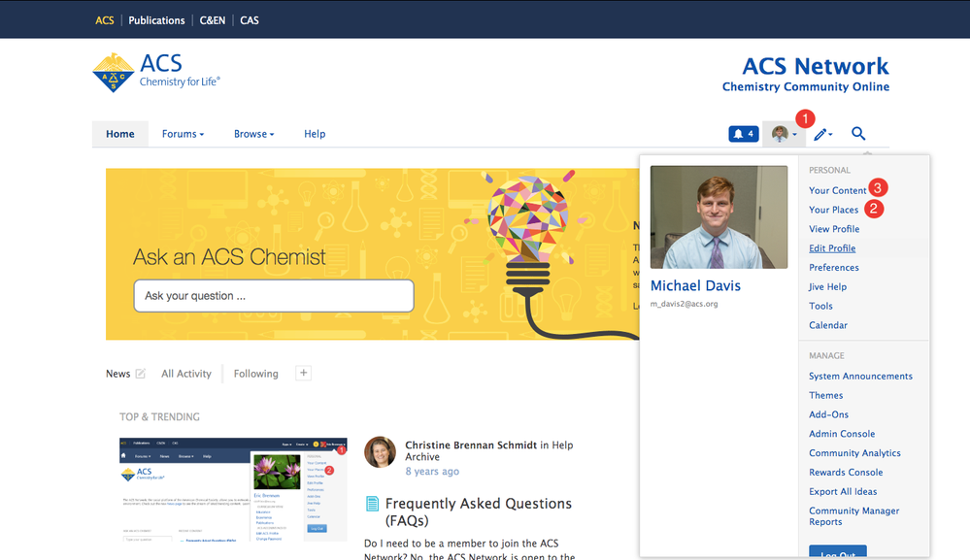970x560 pixels.
Task: Select Edit Profile from the menu
Action: (x=832, y=248)
